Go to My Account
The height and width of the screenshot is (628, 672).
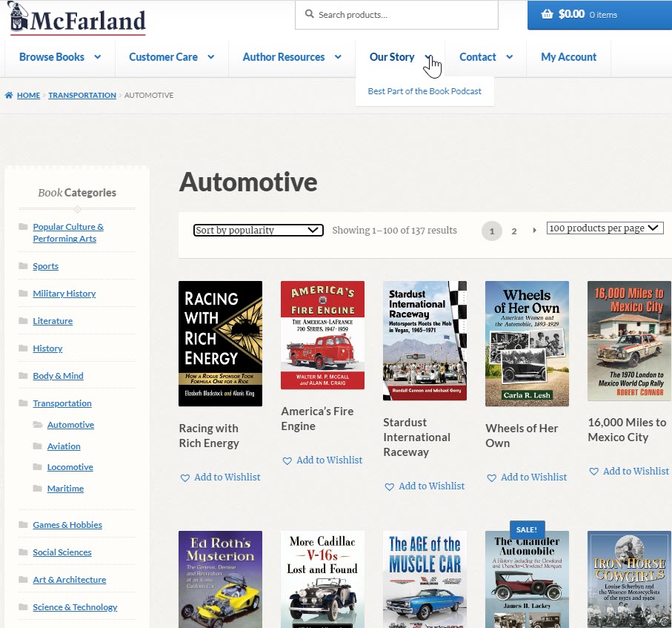[569, 57]
